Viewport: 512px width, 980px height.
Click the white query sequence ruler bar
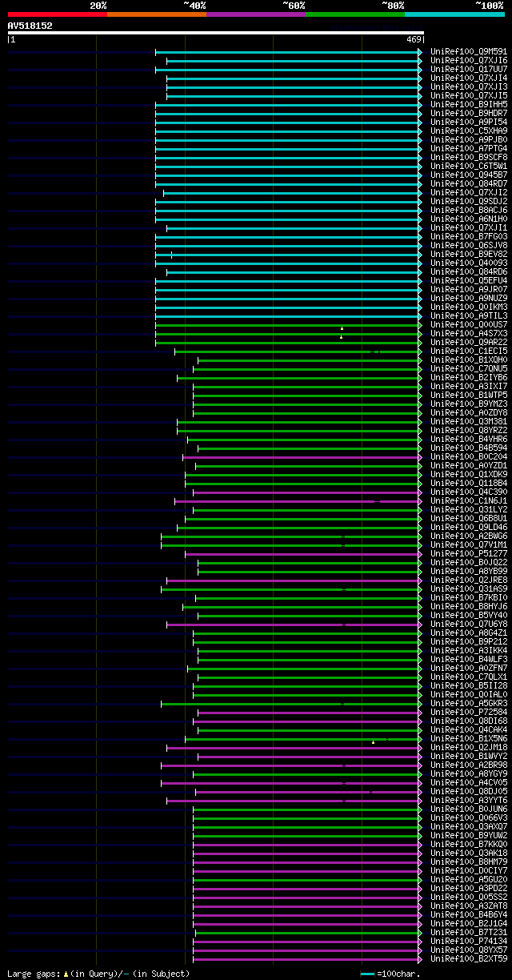click(215, 33)
